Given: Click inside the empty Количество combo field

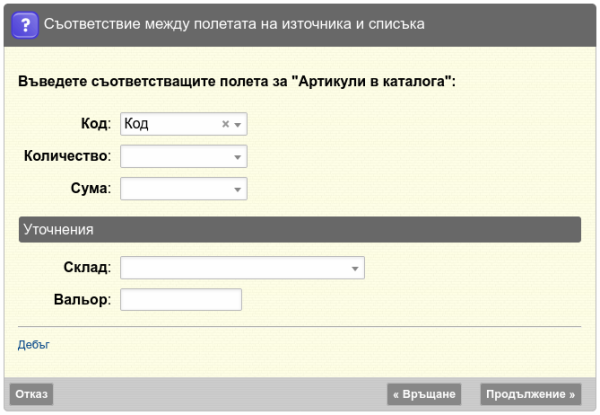Looking at the screenshot, I should 176,156.
